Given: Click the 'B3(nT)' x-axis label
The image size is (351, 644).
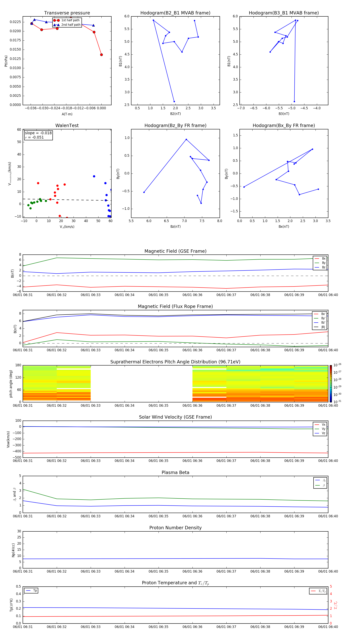Looking at the screenshot, I should (284, 114).
